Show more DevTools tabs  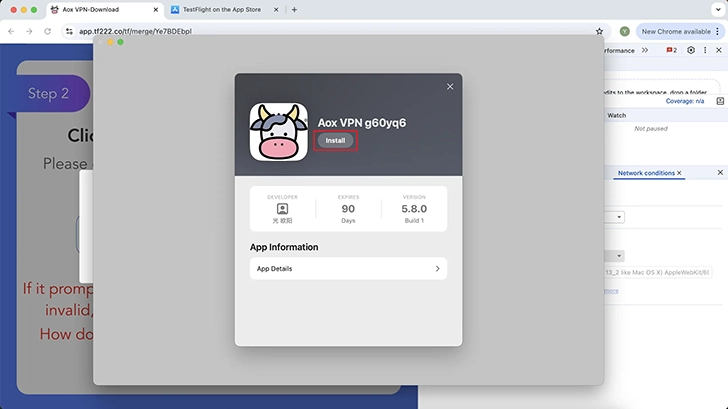click(642, 50)
